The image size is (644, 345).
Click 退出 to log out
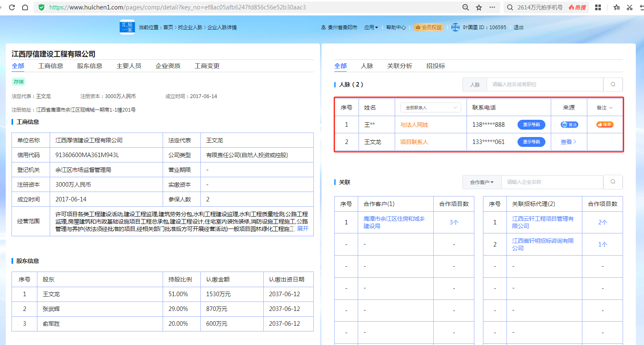(519, 27)
